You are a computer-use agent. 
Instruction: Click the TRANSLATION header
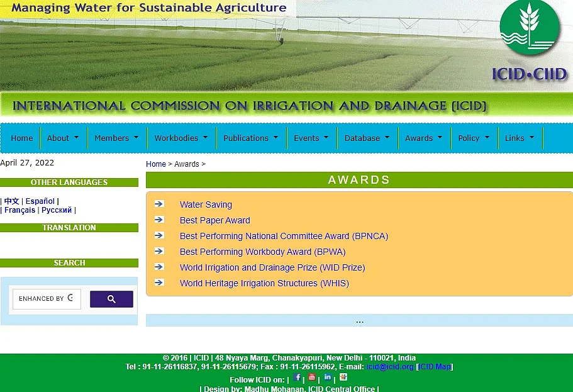point(69,227)
